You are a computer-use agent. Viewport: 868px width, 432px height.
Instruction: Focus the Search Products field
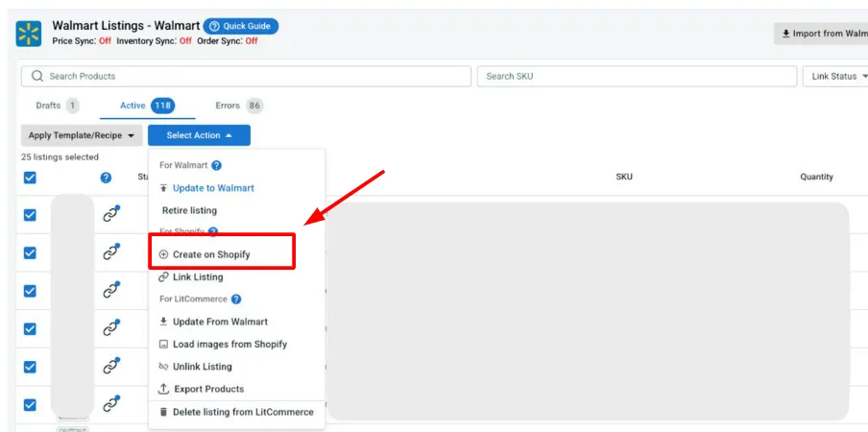pos(246,77)
